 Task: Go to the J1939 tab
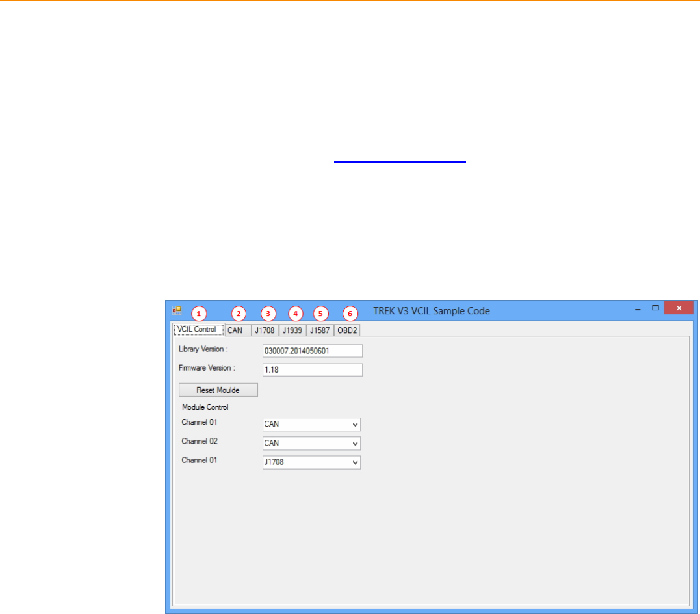coord(292,330)
